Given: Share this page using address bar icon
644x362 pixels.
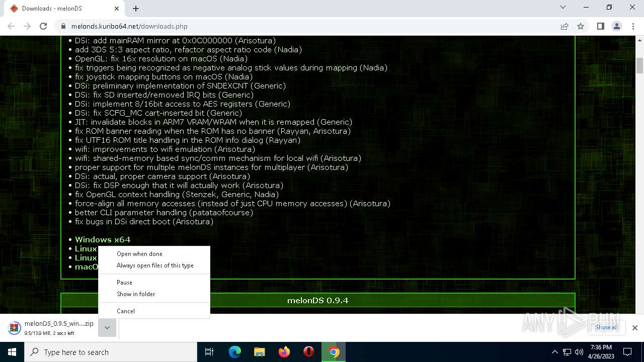Looking at the screenshot, I should pyautogui.click(x=565, y=26).
